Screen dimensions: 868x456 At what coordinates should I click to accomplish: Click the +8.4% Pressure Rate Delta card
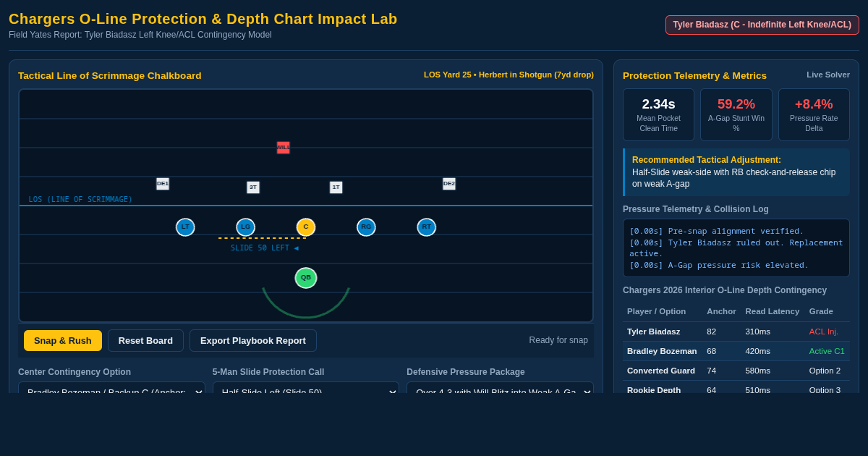pyautogui.click(x=814, y=114)
